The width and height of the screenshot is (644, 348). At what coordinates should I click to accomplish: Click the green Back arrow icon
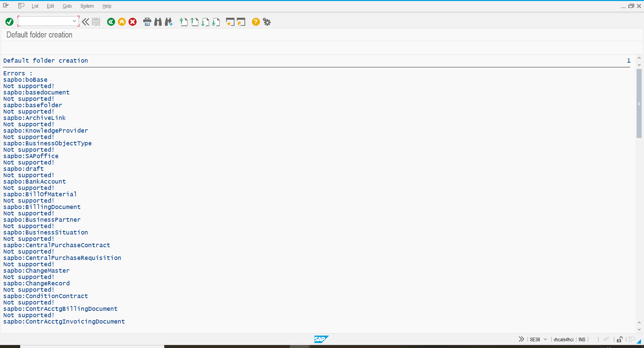pos(111,22)
